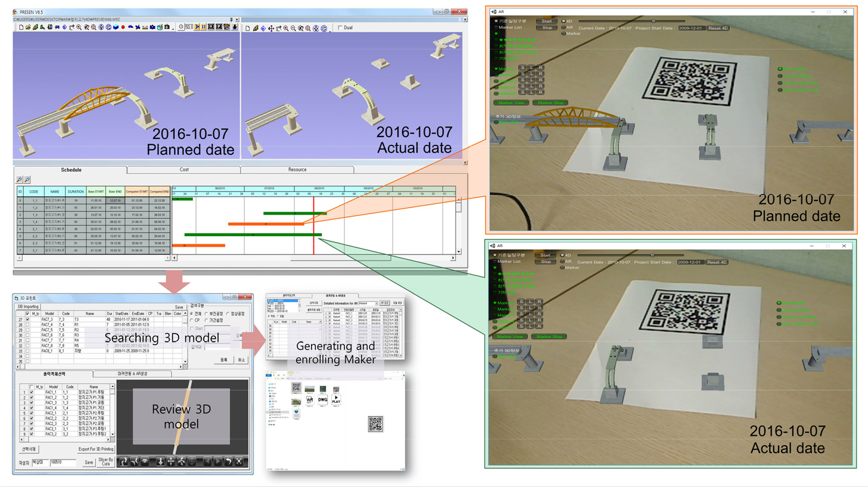Click the 50.0 speed field in PRESEN toolbar
868x487 pixels.
(x=189, y=27)
